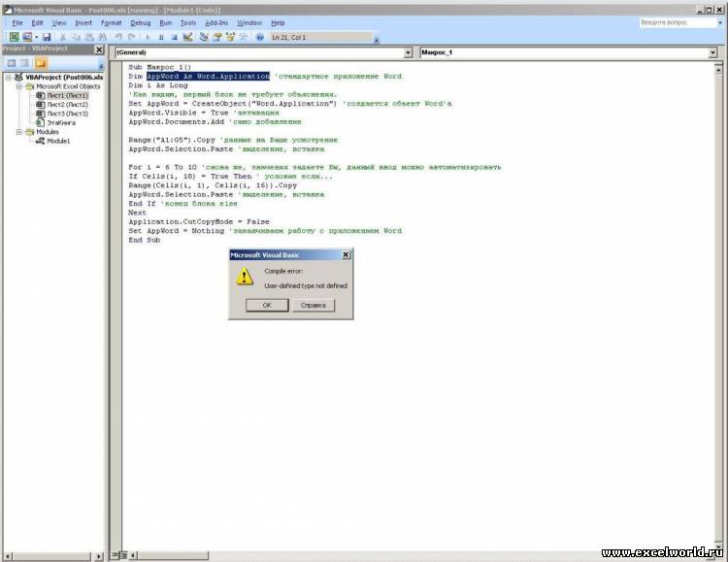
Task: Click the Cut scissors icon
Action: tap(63, 37)
